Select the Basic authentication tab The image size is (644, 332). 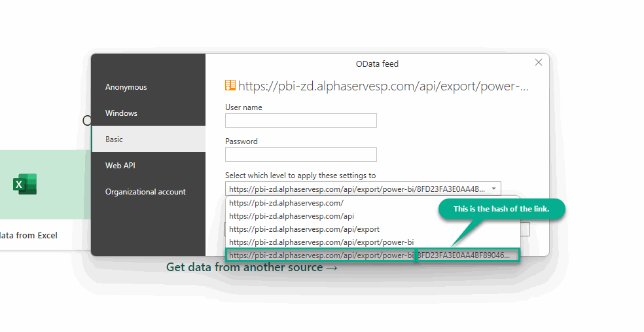[x=149, y=139]
